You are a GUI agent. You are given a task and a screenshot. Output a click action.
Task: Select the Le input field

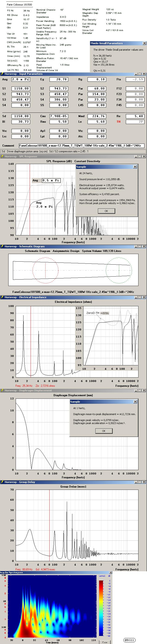pyautogui.click(x=97, y=122)
